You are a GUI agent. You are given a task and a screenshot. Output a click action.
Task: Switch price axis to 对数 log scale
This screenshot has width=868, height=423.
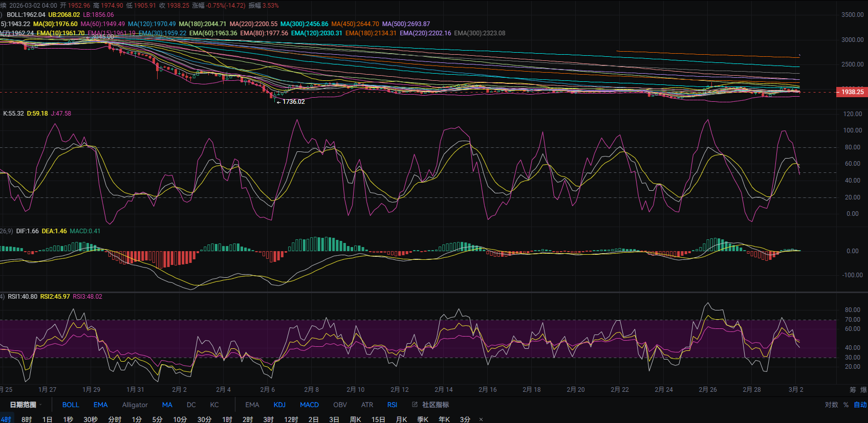(x=831, y=405)
